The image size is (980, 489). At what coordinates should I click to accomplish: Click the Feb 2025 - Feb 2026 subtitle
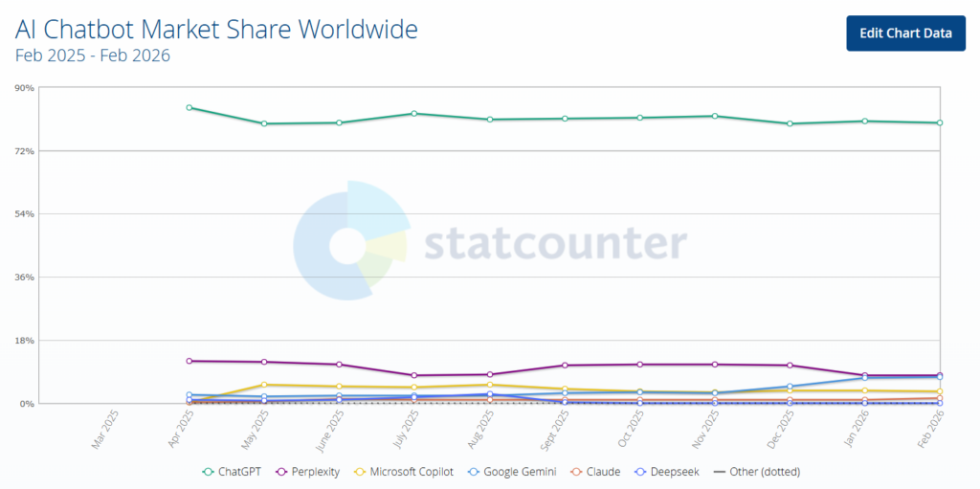pos(93,56)
